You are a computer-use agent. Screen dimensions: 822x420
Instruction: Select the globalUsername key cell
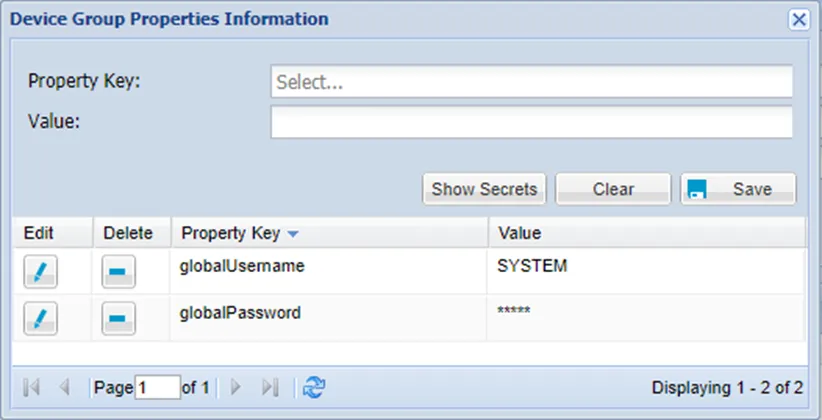click(x=329, y=271)
